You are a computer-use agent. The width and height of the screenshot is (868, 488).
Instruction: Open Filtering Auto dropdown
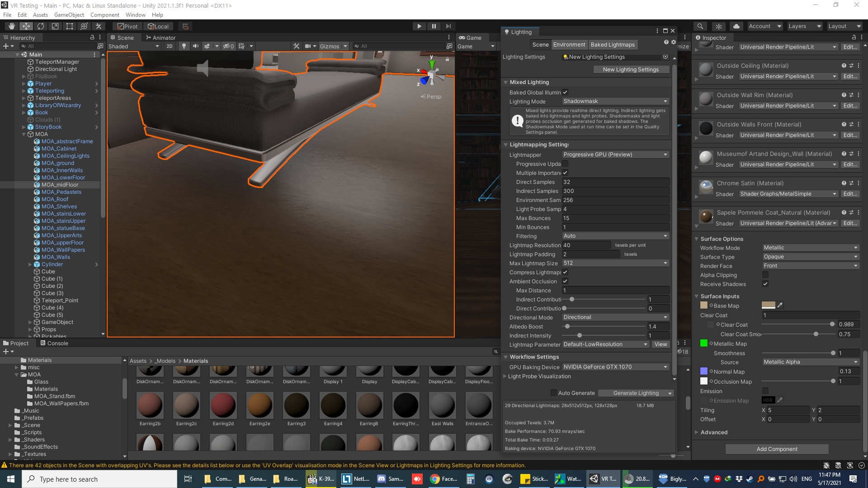click(615, 236)
